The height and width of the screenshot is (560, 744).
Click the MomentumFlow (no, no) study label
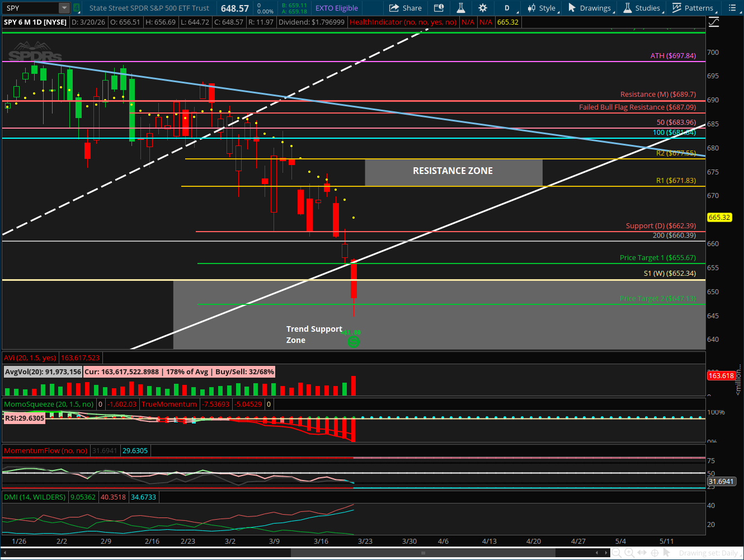coord(46,450)
